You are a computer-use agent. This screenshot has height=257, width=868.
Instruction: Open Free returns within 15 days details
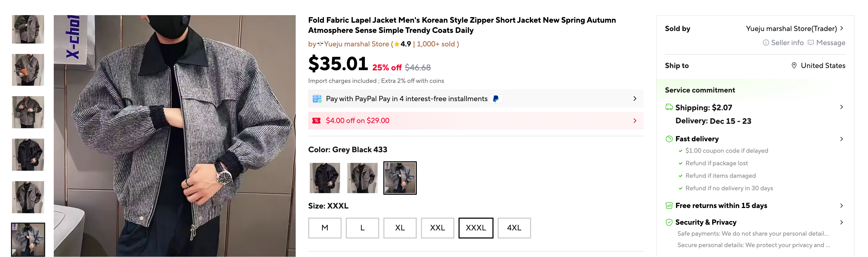tap(841, 206)
